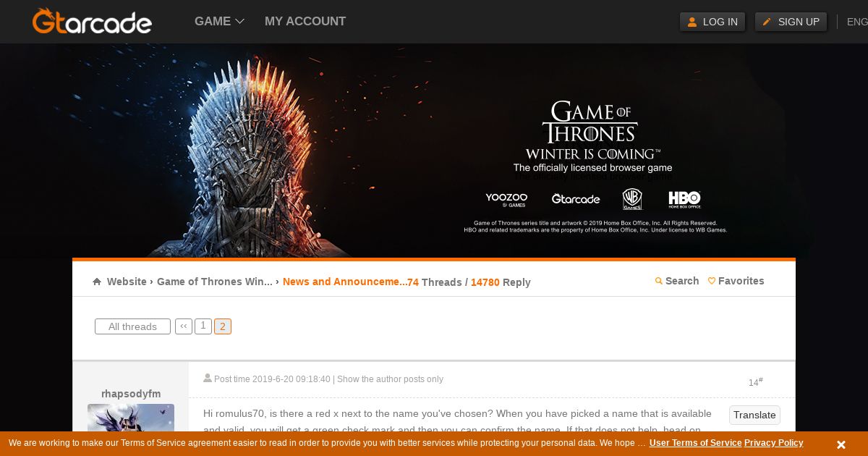The image size is (868, 456).
Task: Open User Terms of Service link
Action: click(695, 443)
